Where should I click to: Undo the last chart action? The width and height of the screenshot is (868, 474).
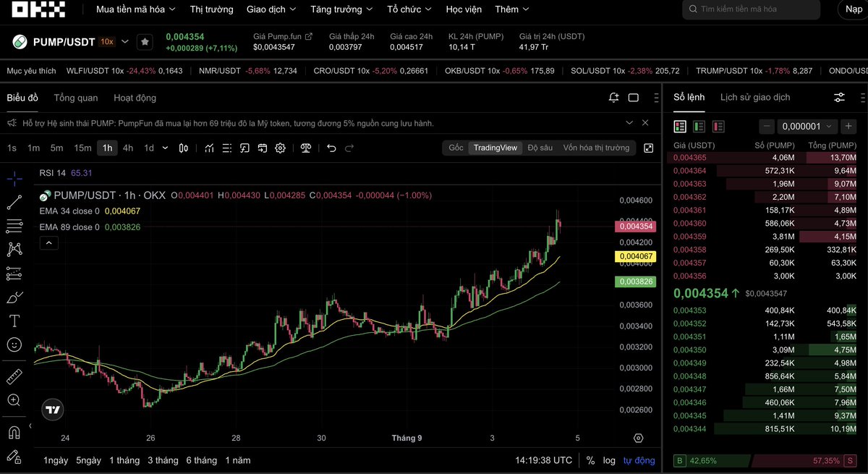click(x=331, y=148)
